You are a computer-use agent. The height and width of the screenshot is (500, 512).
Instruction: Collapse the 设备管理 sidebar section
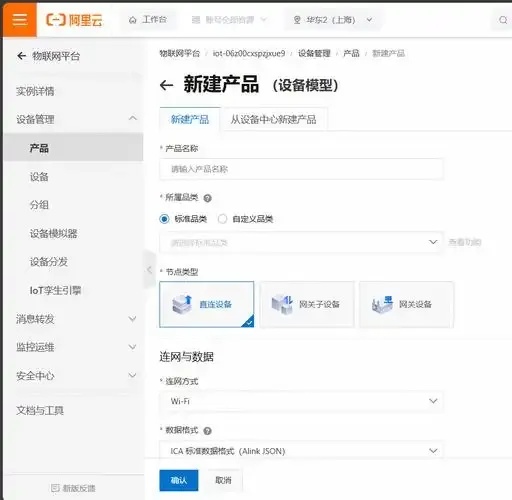pyautogui.click(x=73, y=119)
